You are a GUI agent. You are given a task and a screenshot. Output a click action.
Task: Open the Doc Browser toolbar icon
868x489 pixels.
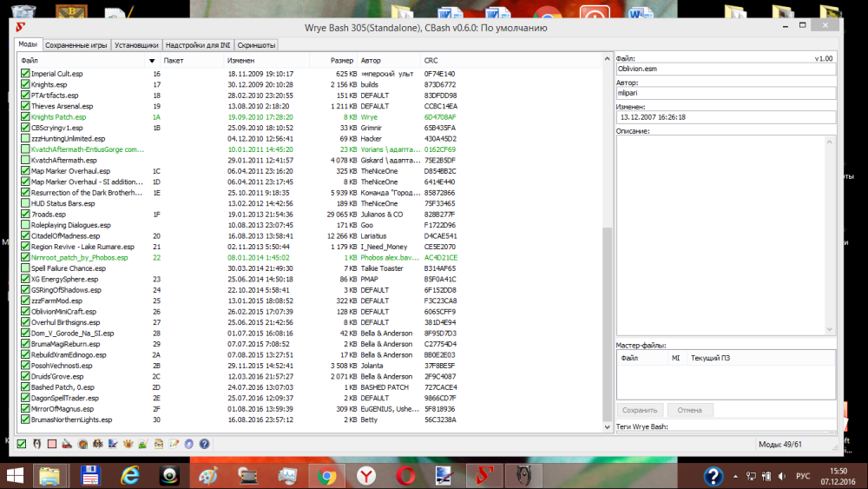(159, 444)
